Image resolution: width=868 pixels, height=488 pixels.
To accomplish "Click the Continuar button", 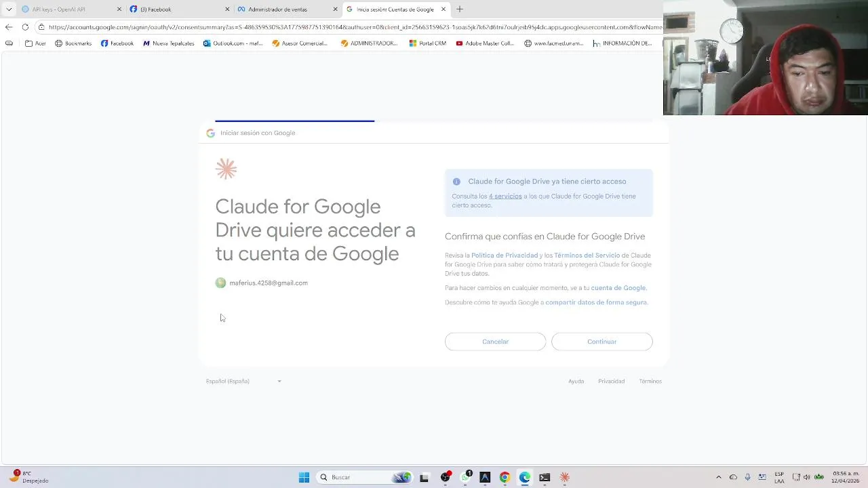I will [x=601, y=342].
